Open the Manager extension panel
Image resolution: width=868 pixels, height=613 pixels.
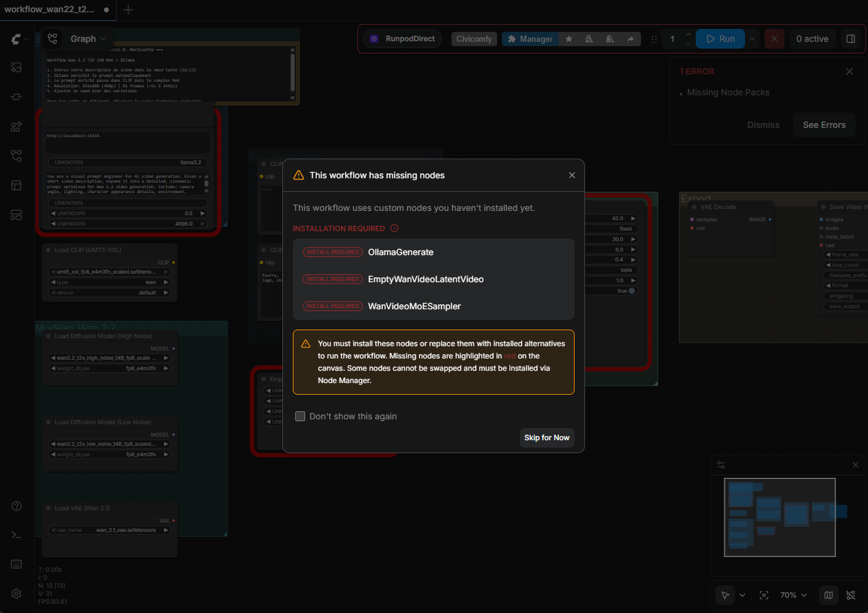(x=530, y=39)
